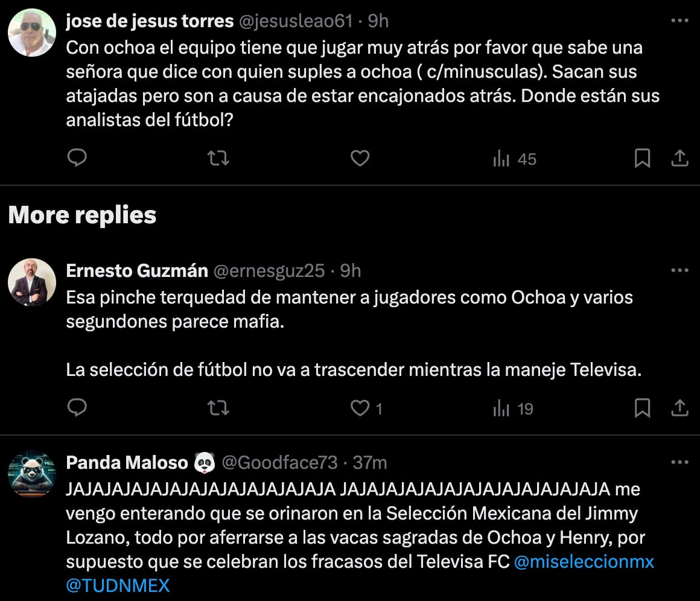Reply to jose de jesus torres' tweet
The width and height of the screenshot is (700, 601).
click(77, 159)
